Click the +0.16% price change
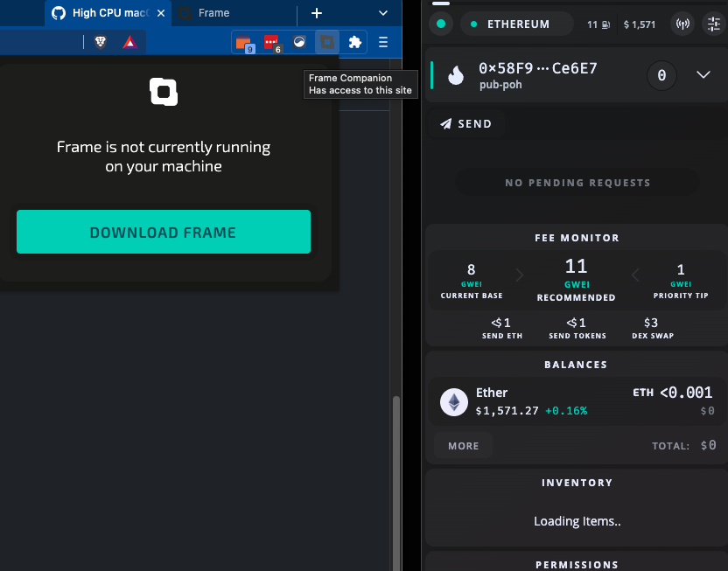 click(566, 410)
